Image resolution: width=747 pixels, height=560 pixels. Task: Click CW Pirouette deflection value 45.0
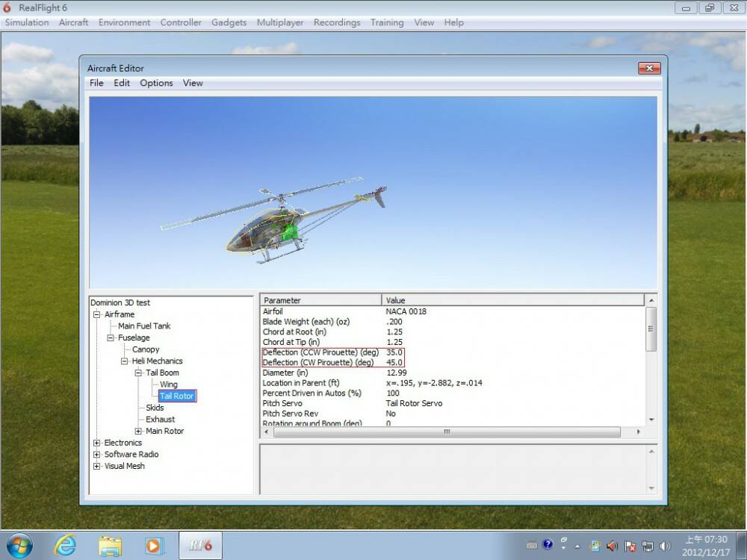tap(394, 362)
